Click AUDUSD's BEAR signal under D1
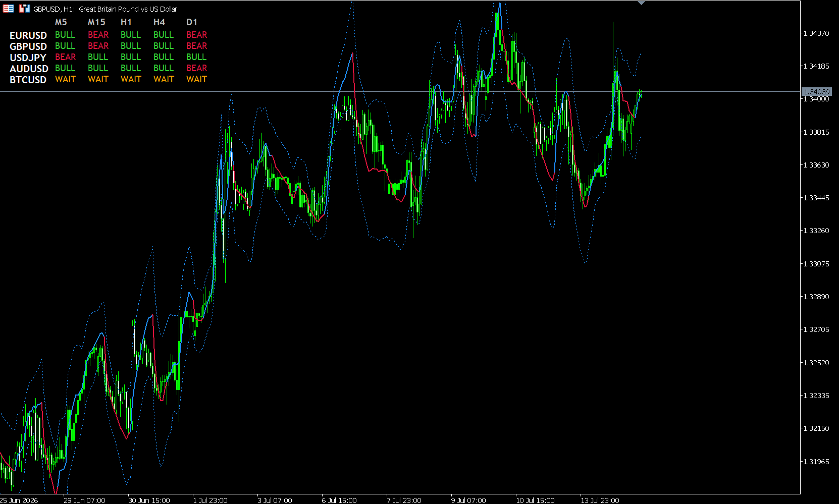Screen dimensions: 839x504 [x=196, y=68]
